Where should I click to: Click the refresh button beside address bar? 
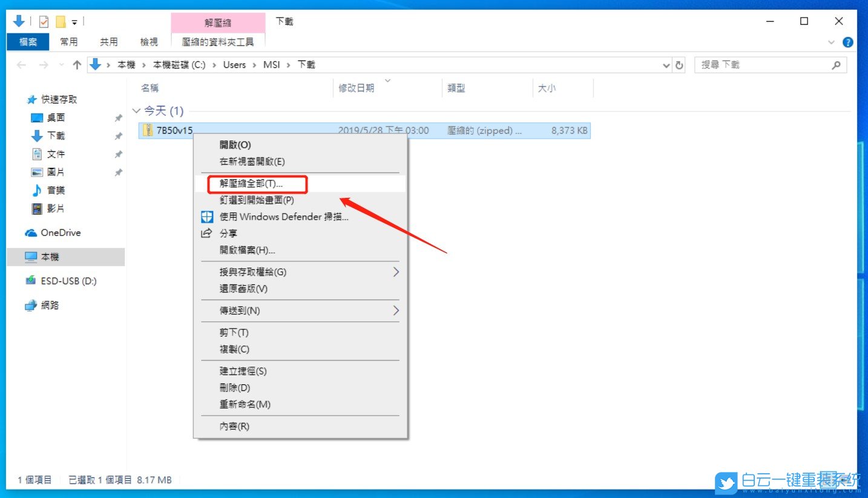click(x=680, y=65)
